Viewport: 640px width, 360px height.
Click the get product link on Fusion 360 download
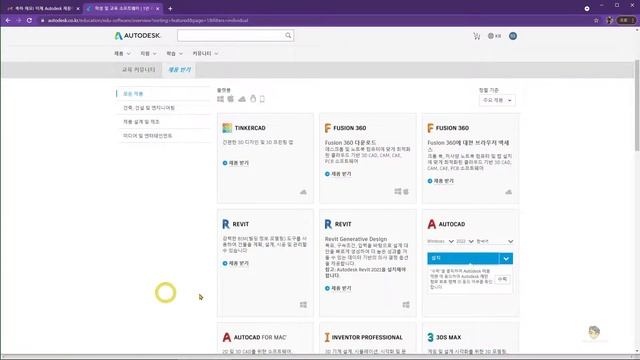(338, 174)
